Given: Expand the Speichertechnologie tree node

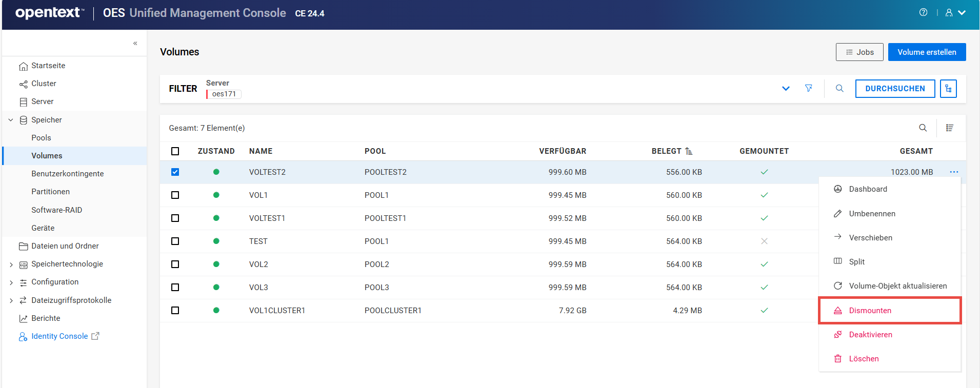Looking at the screenshot, I should click(11, 264).
